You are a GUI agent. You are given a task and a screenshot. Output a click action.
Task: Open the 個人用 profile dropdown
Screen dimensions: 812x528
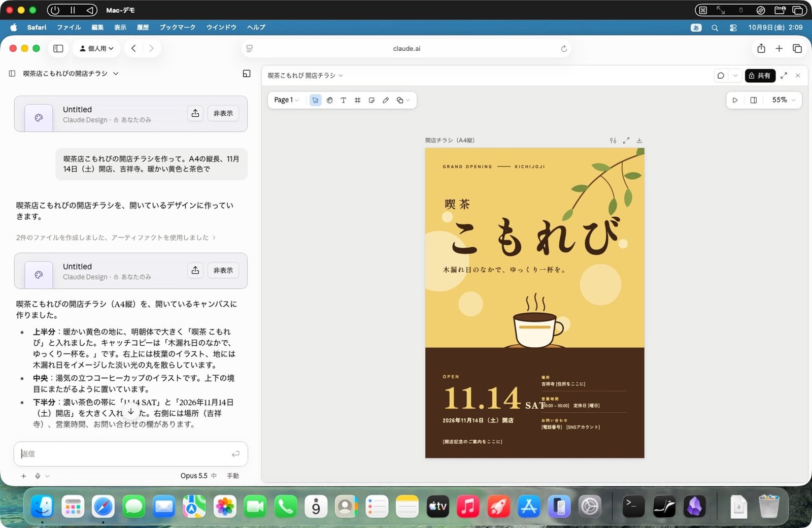coord(96,49)
